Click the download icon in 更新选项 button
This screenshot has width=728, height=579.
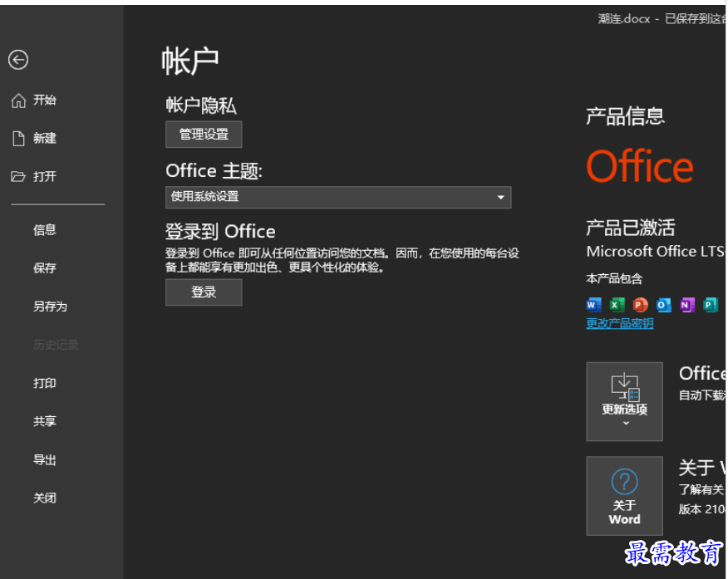(x=626, y=386)
